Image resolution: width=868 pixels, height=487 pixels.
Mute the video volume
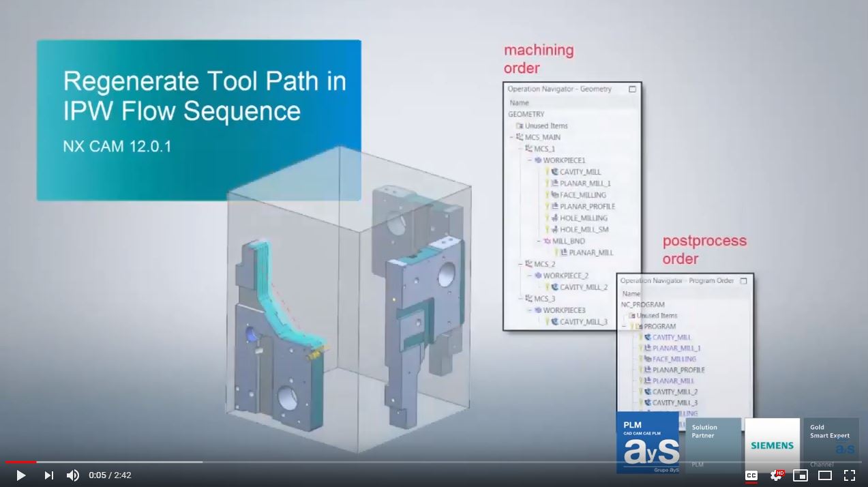click(73, 475)
